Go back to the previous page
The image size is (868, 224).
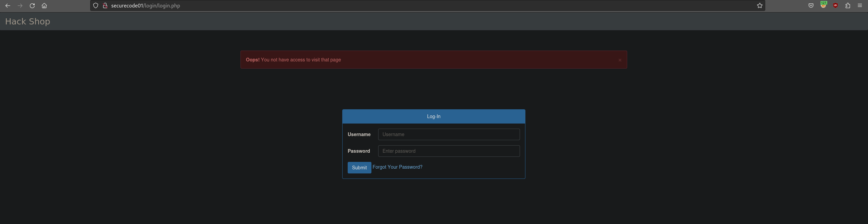8,6
